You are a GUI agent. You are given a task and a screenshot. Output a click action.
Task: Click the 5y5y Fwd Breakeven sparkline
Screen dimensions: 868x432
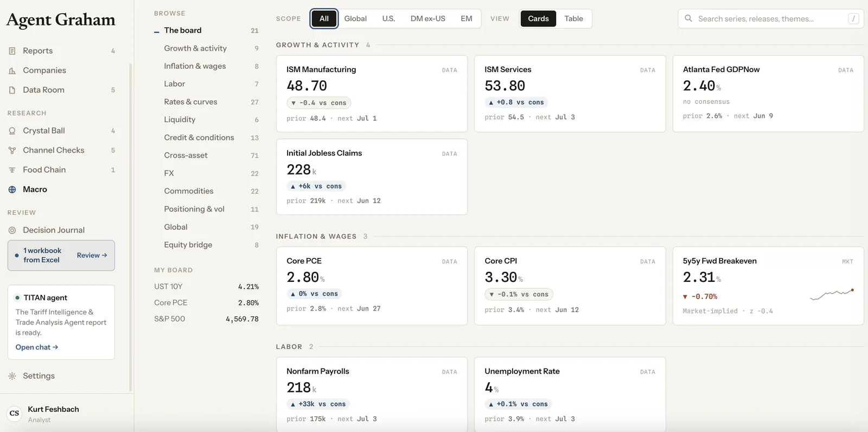coord(832,294)
